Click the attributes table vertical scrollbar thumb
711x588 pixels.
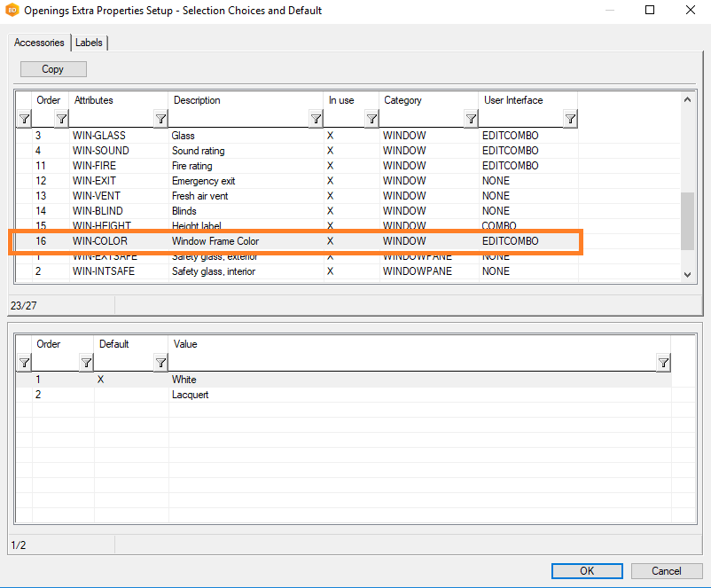tap(687, 220)
